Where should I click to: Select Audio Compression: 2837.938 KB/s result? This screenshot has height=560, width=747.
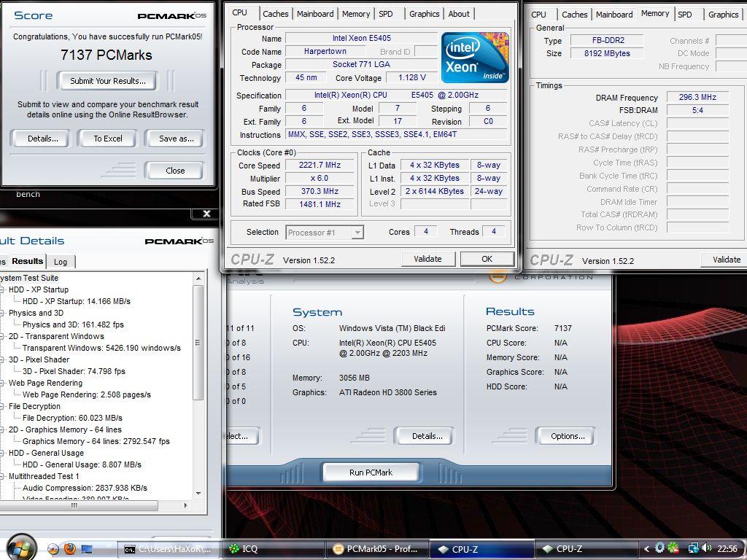pos(85,488)
